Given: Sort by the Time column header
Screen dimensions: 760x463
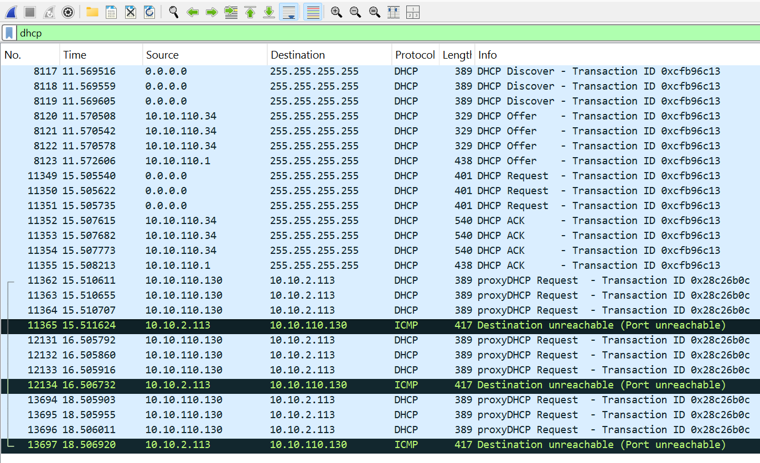Looking at the screenshot, I should [x=101, y=55].
